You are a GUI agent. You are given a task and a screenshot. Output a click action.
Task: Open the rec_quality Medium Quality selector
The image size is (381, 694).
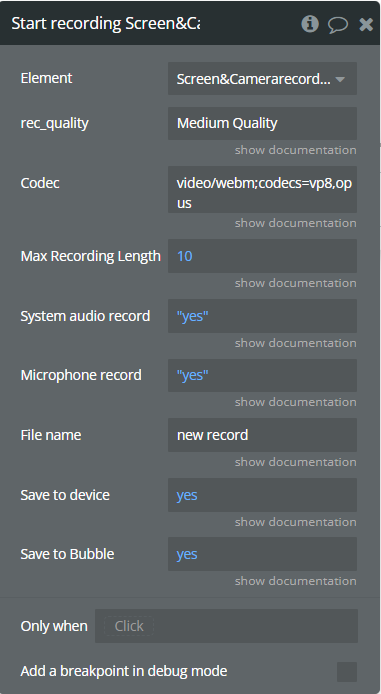(x=262, y=123)
